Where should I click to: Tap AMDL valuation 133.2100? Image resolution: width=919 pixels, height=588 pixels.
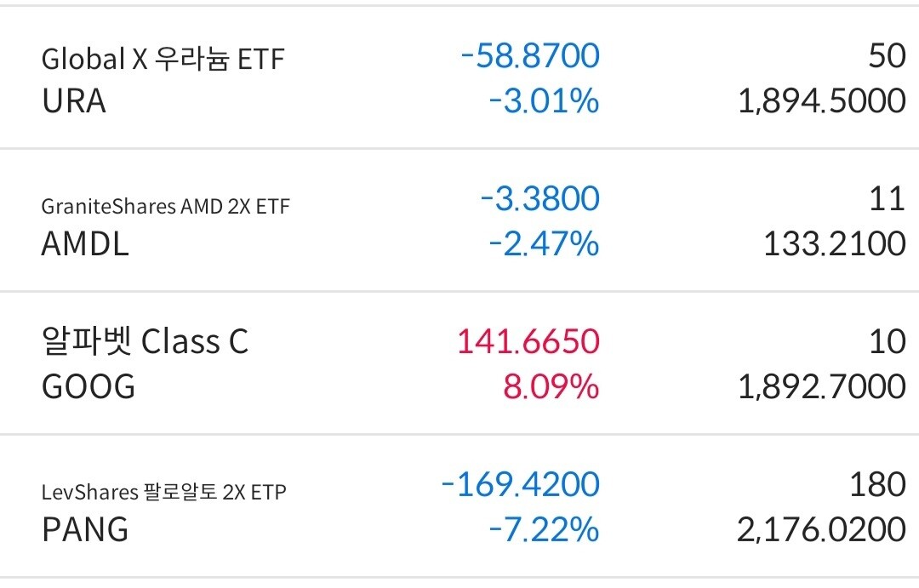pos(834,244)
